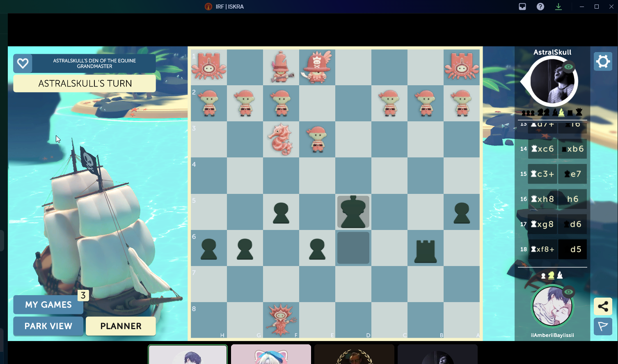Click the heart favorite icon
This screenshot has width=618, height=364.
click(x=23, y=63)
